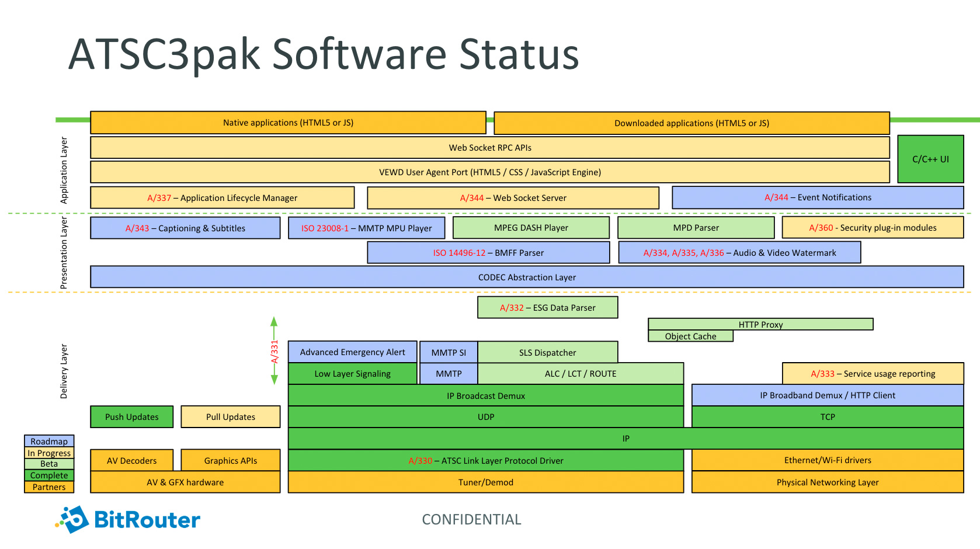Click the UDP bar
The height and width of the screenshot is (549, 980).
pos(486,416)
